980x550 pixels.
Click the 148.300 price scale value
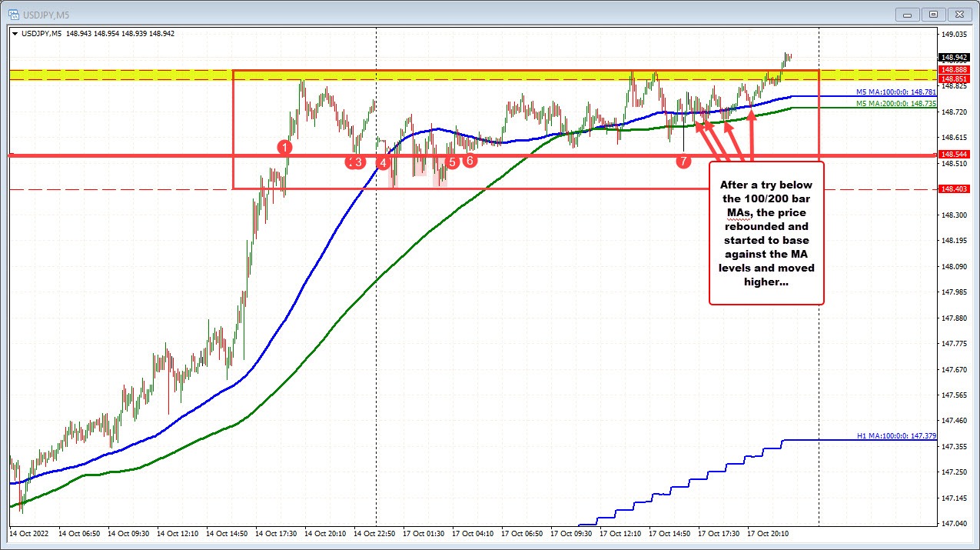pos(954,215)
